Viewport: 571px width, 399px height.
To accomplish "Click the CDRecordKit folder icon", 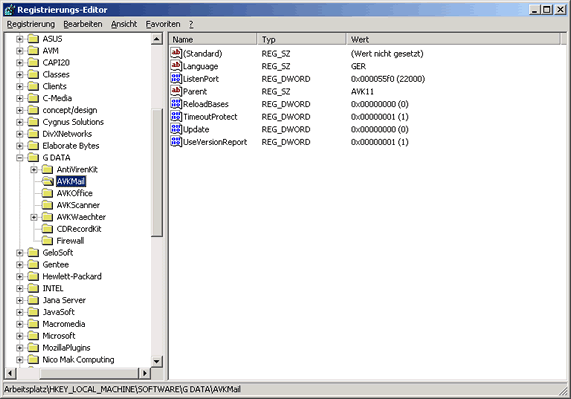I will (47, 229).
